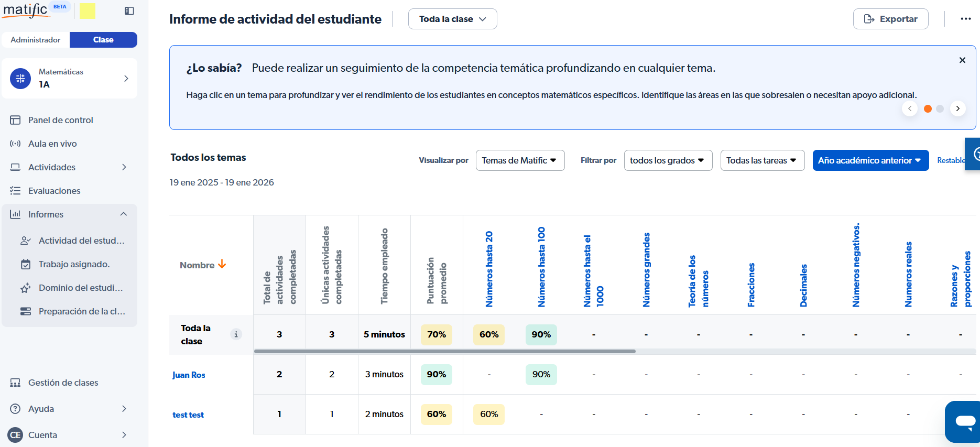Open Panel de control menu item
This screenshot has width=980, height=447.
click(x=60, y=120)
